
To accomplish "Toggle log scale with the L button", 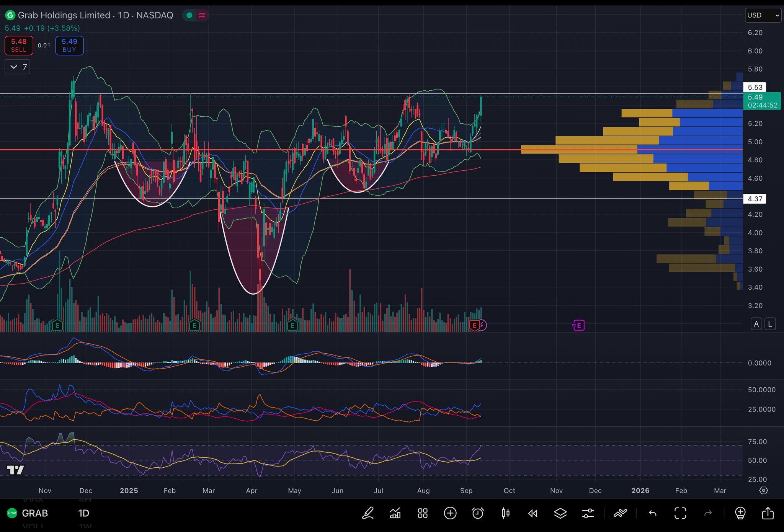I will (770, 324).
